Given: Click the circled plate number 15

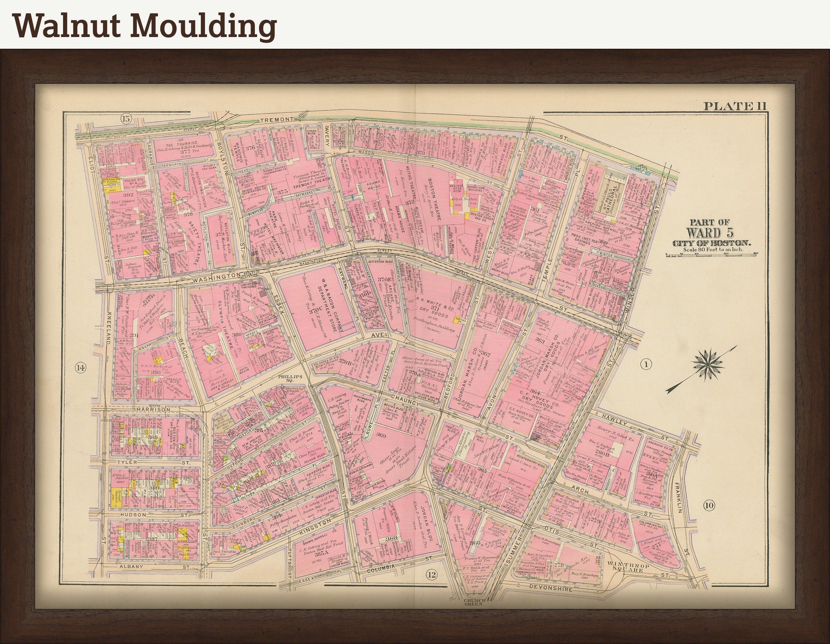Looking at the screenshot, I should [x=126, y=119].
